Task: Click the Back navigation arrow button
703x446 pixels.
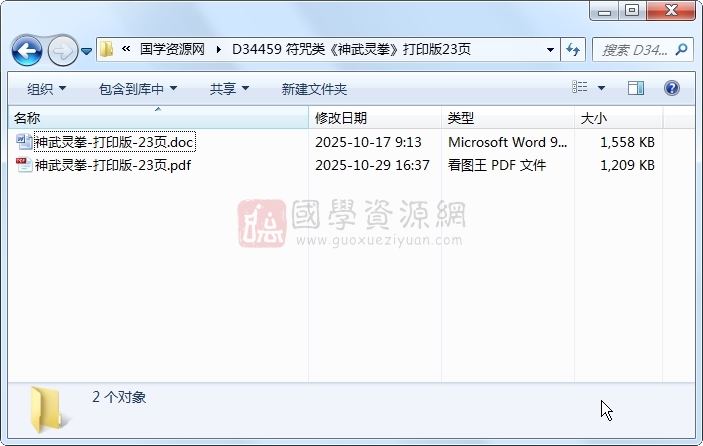Action: pos(27,49)
